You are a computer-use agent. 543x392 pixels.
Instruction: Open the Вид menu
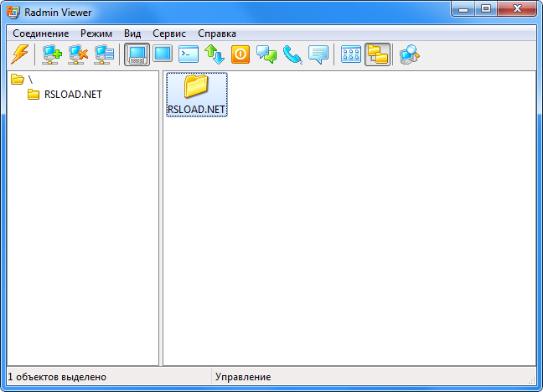(132, 34)
